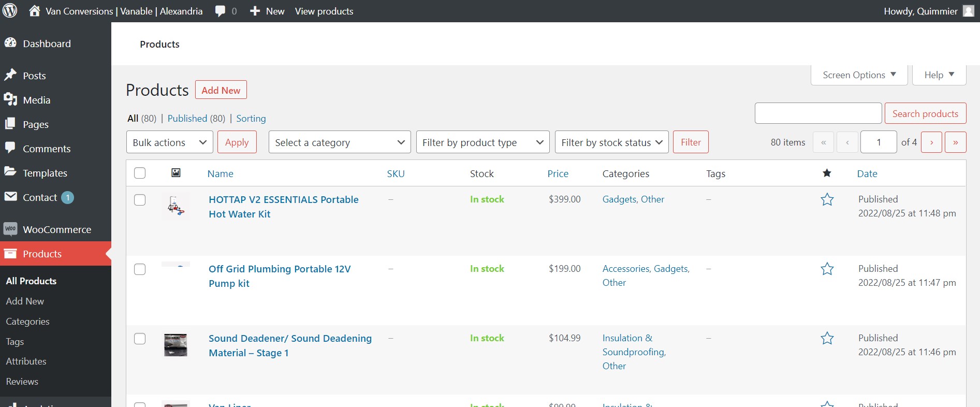980x407 pixels.
Task: Toggle featured star for HOTTAP V2 ESSENTIALS
Action: click(827, 199)
